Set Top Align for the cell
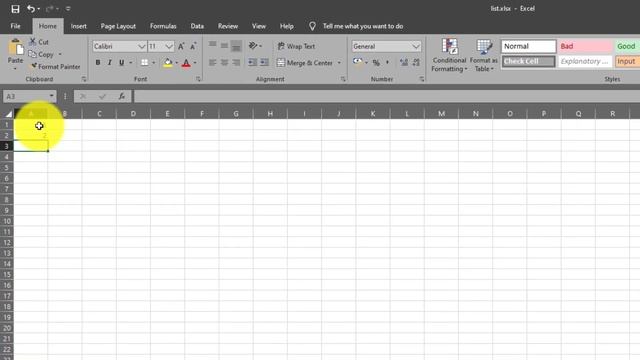Viewport: 640px width, 360px height. 213,46
